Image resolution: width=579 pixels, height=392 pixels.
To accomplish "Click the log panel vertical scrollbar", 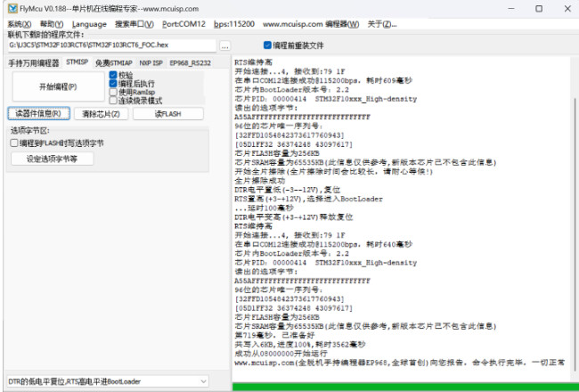I will (575, 233).
